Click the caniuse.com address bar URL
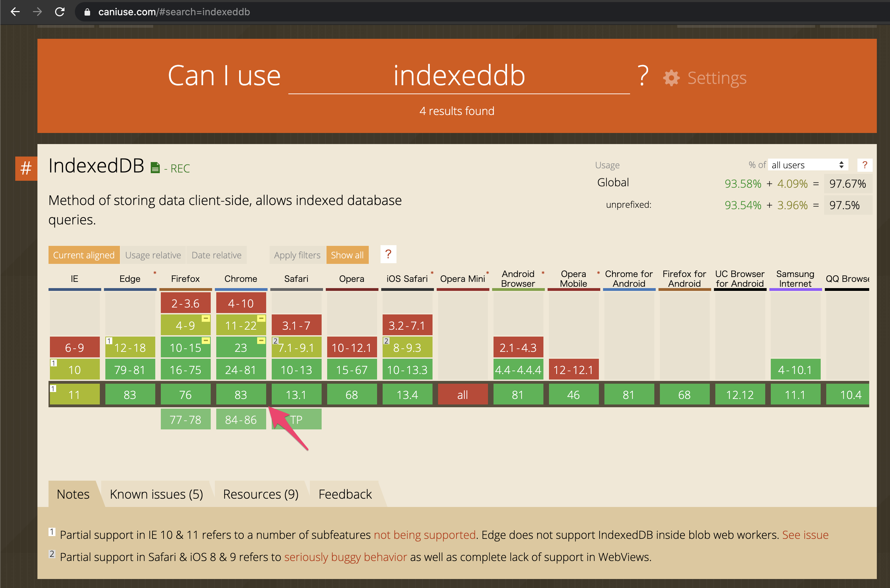The image size is (890, 588). click(x=174, y=12)
